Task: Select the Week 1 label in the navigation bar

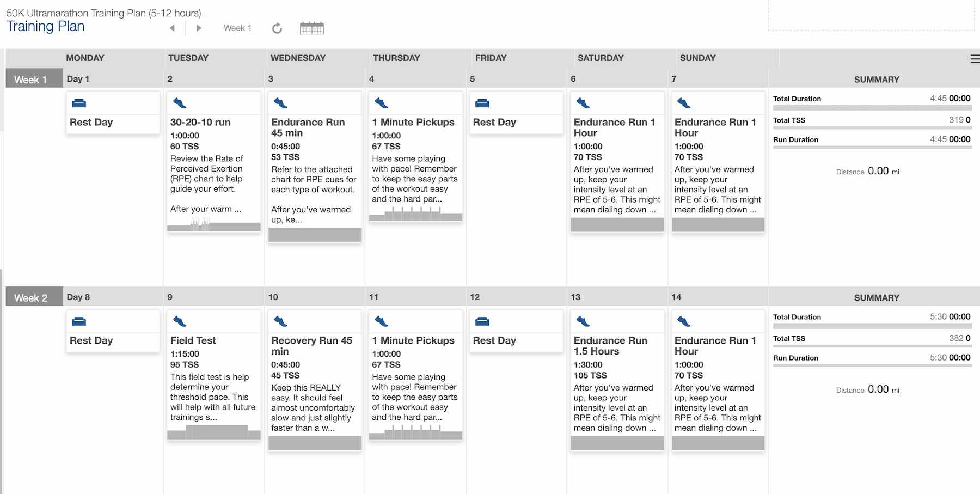Action: coord(237,28)
